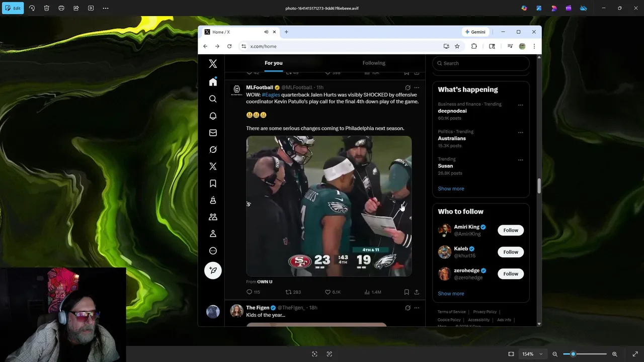Select the For you tab
Image resolution: width=644 pixels, height=362 pixels.
point(274,63)
